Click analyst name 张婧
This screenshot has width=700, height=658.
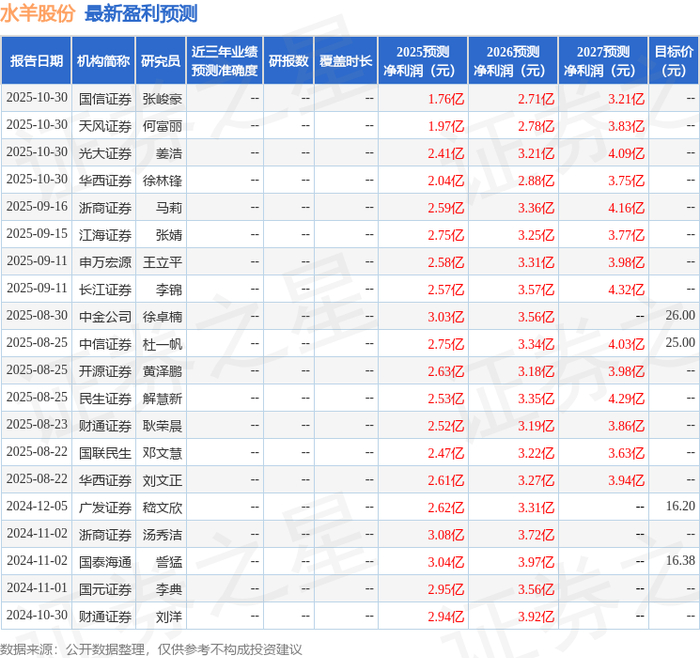[x=169, y=235]
